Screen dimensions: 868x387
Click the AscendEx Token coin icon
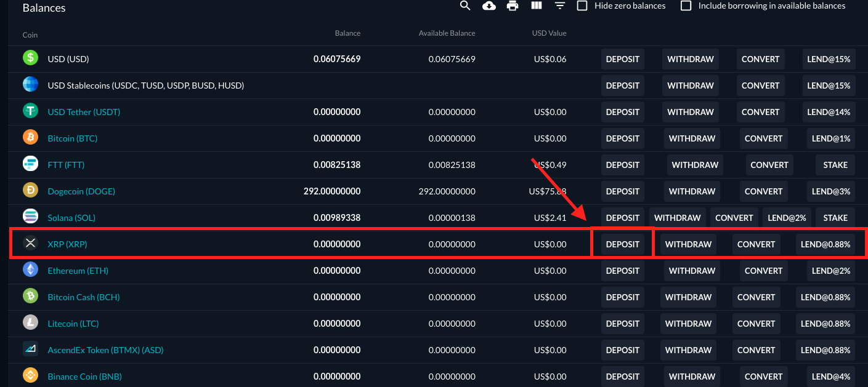tap(30, 349)
